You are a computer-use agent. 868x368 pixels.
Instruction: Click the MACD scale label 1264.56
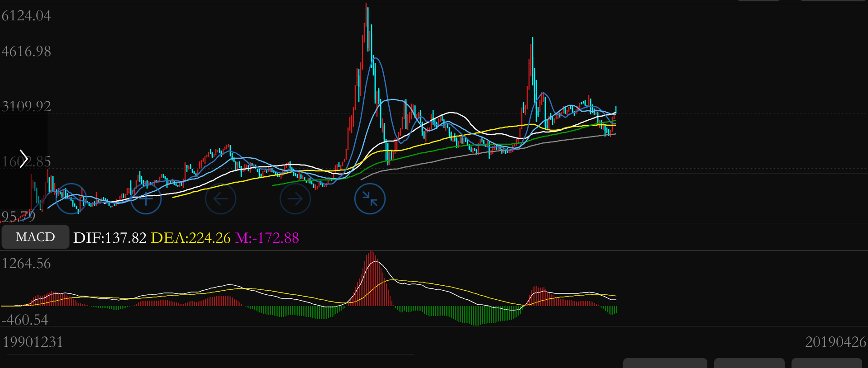point(26,264)
